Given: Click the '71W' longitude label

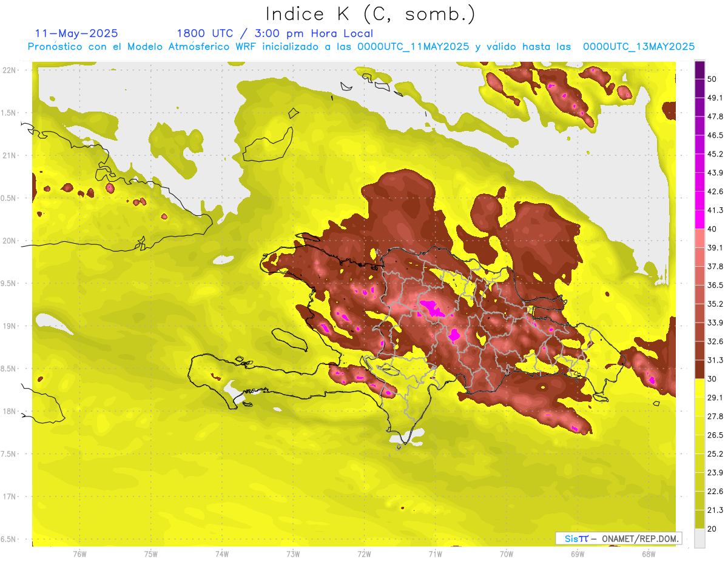Looking at the screenshot, I should [435, 554].
